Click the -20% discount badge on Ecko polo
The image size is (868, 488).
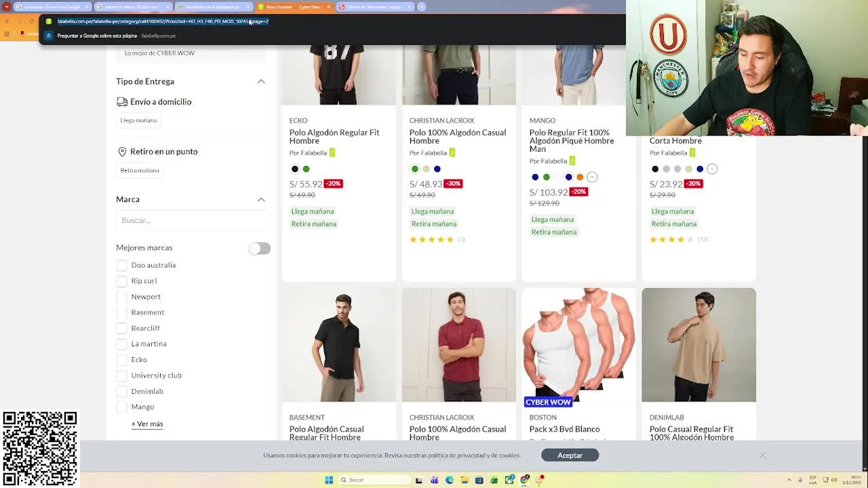pyautogui.click(x=333, y=184)
